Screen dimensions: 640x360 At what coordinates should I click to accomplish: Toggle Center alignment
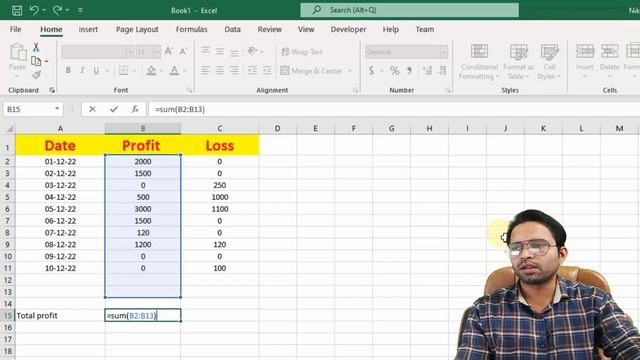(220, 71)
